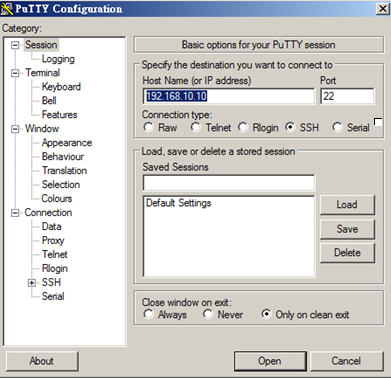Viewport: 391px width, 378px height.
Task: Open the Logging category
Action: click(58, 59)
